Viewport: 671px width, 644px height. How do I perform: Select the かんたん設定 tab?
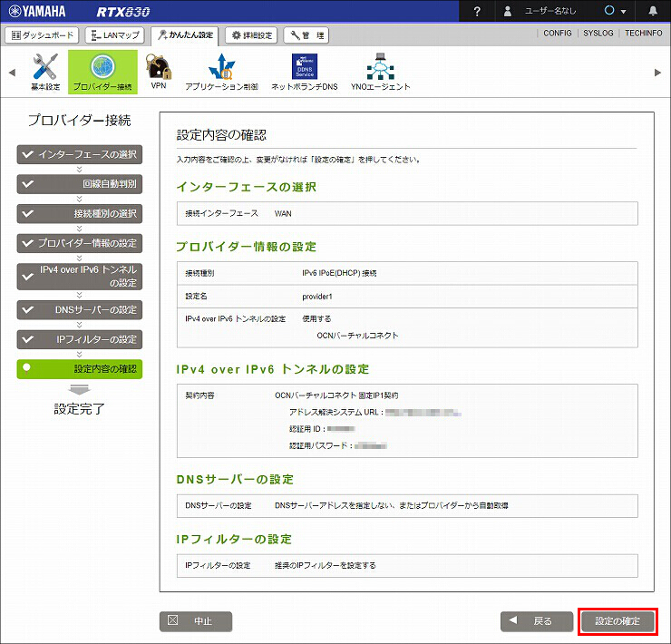pyautogui.click(x=185, y=35)
